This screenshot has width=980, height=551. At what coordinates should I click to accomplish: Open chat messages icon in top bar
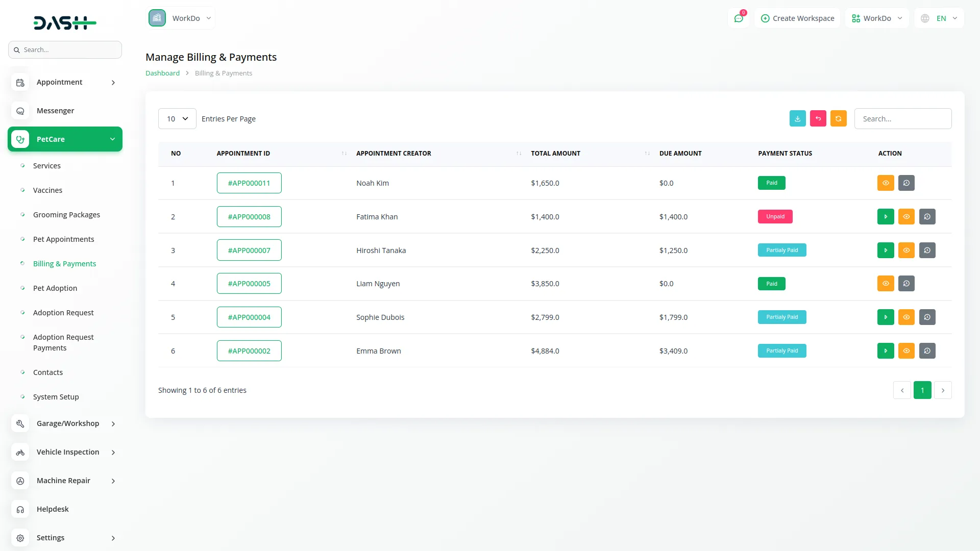point(739,18)
